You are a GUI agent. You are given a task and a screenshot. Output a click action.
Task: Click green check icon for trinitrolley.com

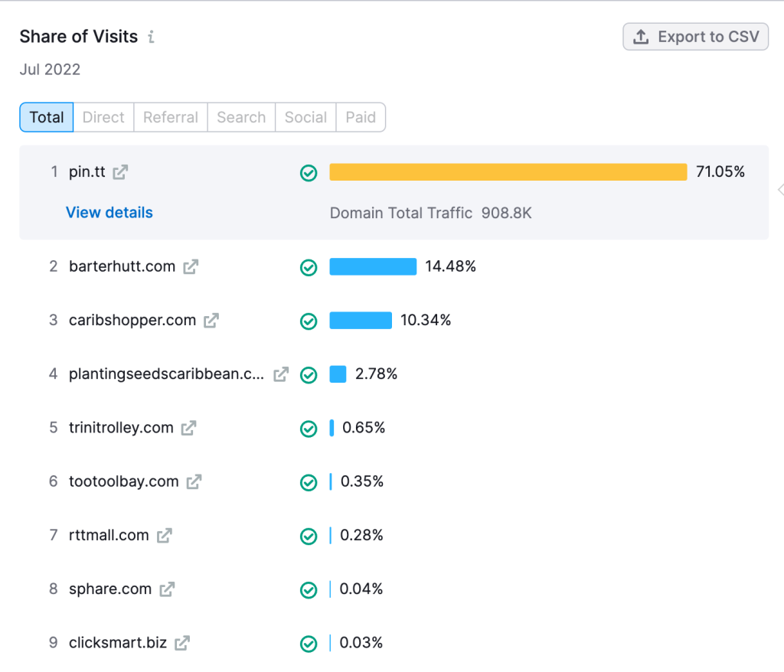[309, 429]
